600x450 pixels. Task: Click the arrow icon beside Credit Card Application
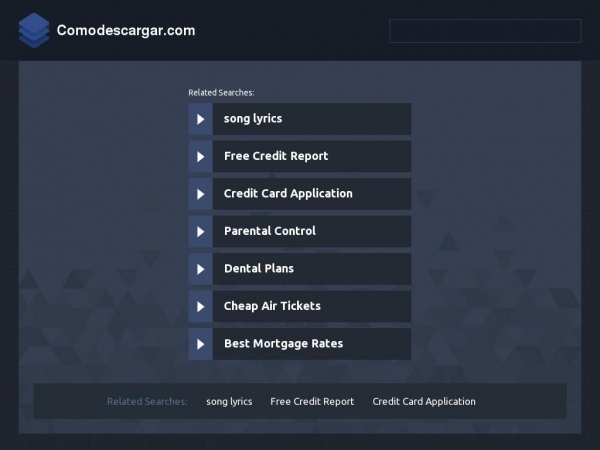(201, 194)
